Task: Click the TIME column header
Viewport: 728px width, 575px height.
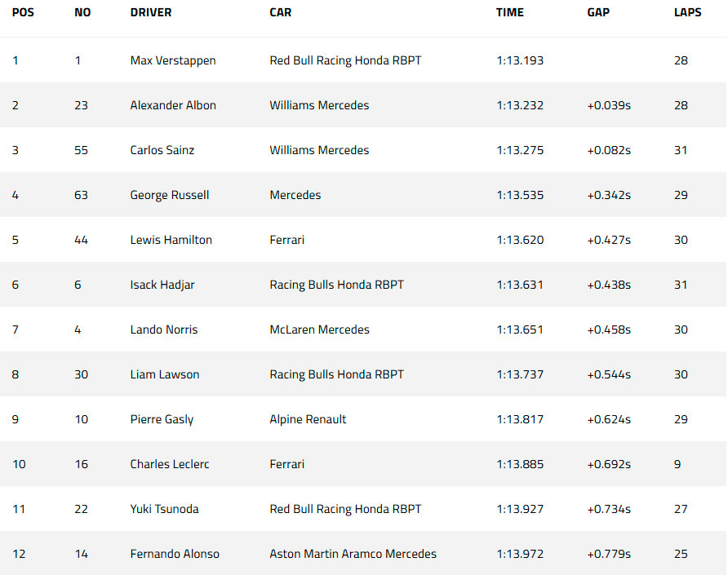Action: click(x=509, y=12)
